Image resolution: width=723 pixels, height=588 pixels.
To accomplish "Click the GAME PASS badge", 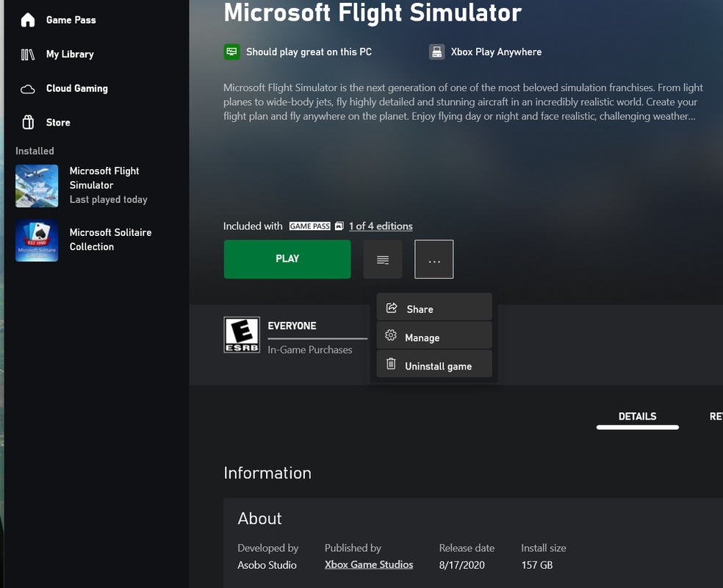I will click(310, 226).
